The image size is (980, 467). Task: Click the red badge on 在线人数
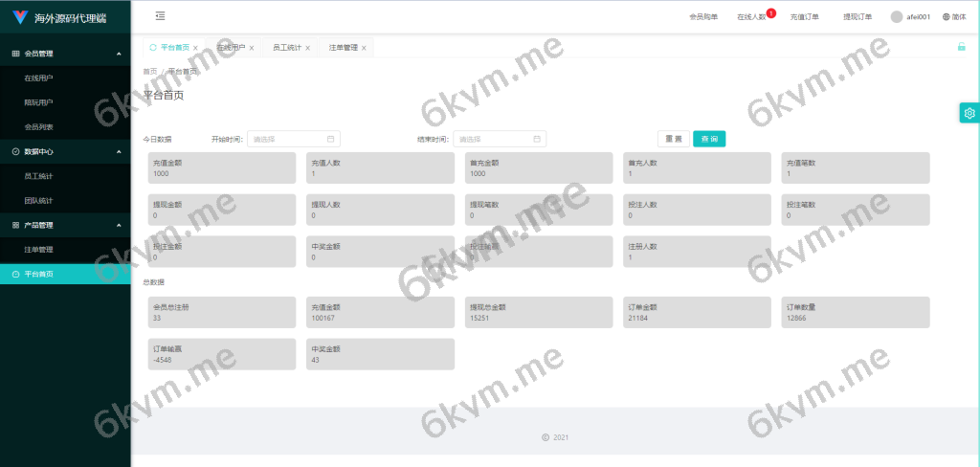tap(771, 12)
